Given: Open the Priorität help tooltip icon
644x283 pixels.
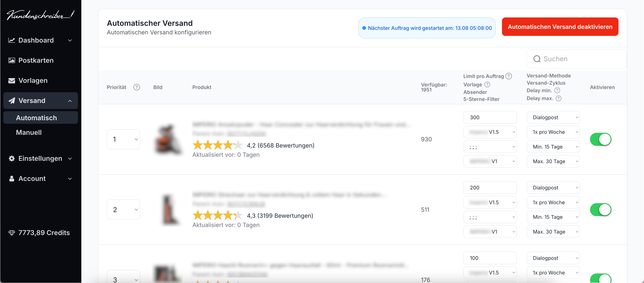Looking at the screenshot, I should 137,87.
